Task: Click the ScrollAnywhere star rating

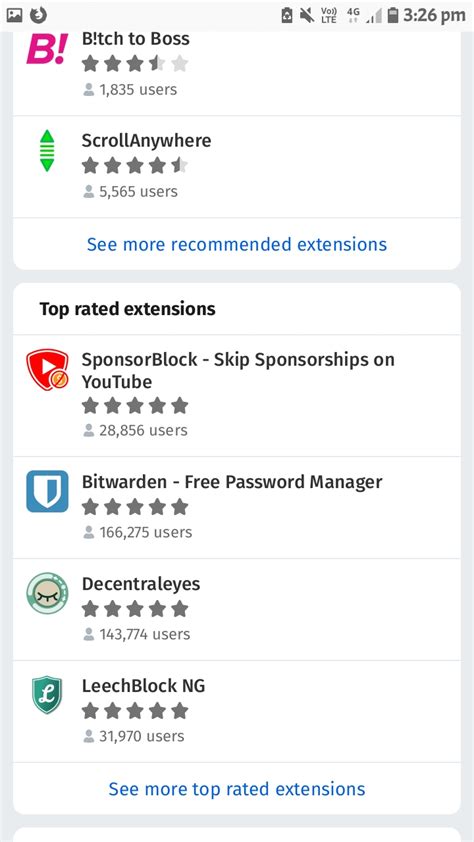Action: point(135,166)
